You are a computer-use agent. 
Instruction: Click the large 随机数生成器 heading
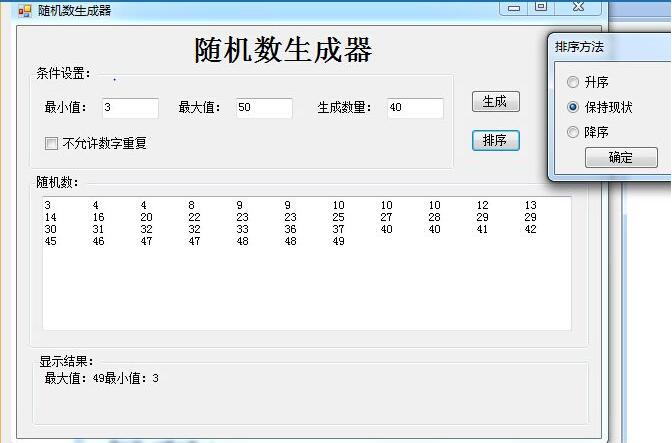[x=283, y=50]
